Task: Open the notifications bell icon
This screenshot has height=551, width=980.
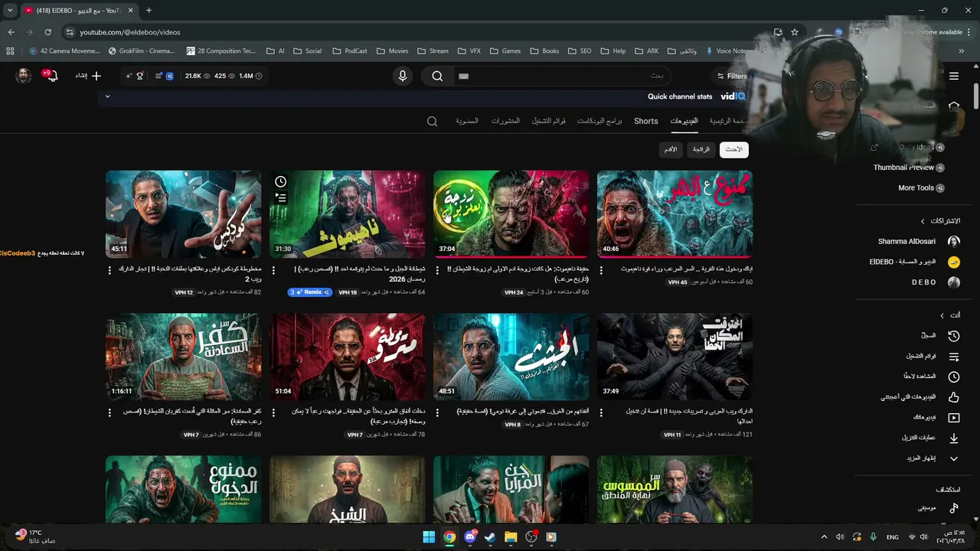Action: [51, 76]
